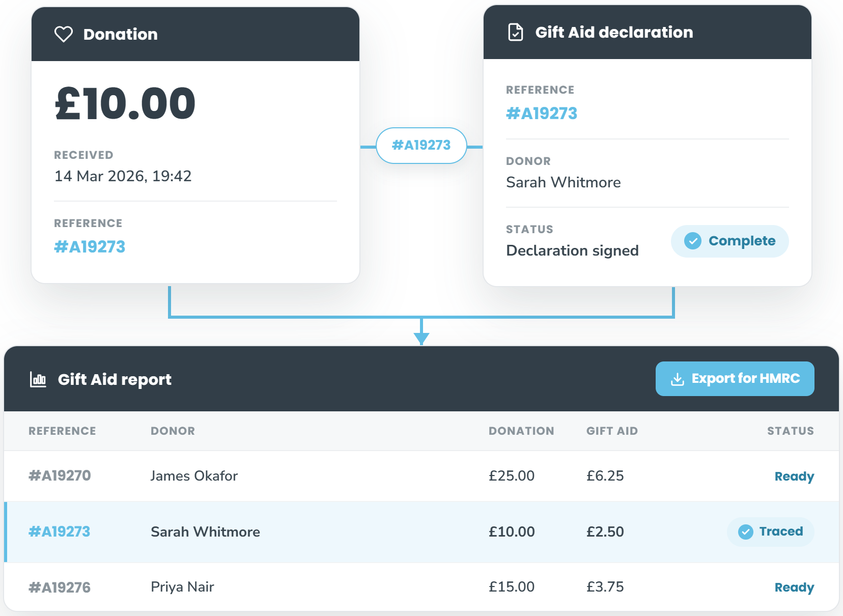The image size is (843, 616).
Task: Click the £6.25 gift aid cell
Action: [x=605, y=475]
